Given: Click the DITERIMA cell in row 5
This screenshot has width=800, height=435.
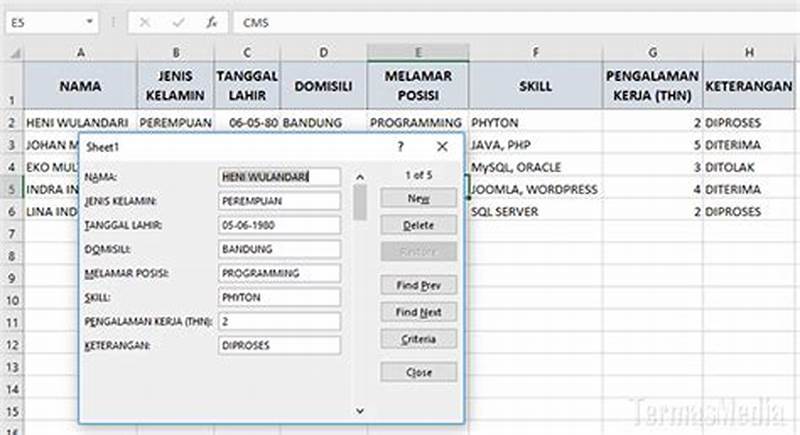Looking at the screenshot, I should [749, 189].
